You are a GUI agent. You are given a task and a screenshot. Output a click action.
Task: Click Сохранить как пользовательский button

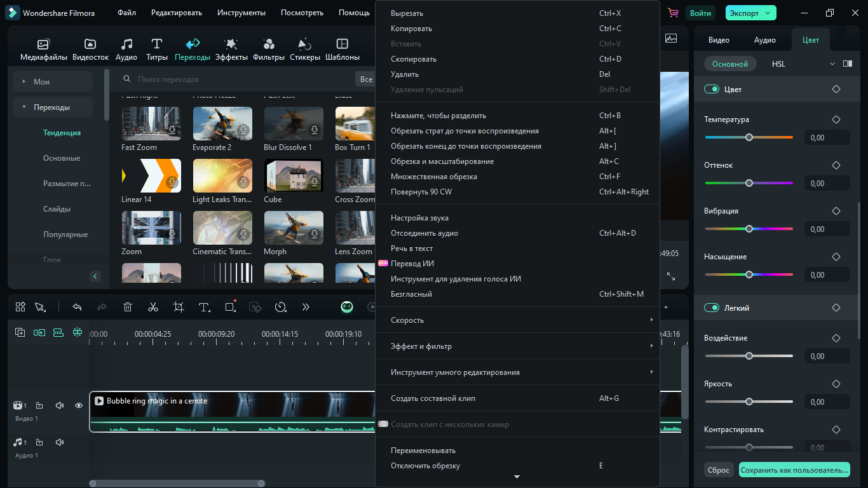[794, 470]
